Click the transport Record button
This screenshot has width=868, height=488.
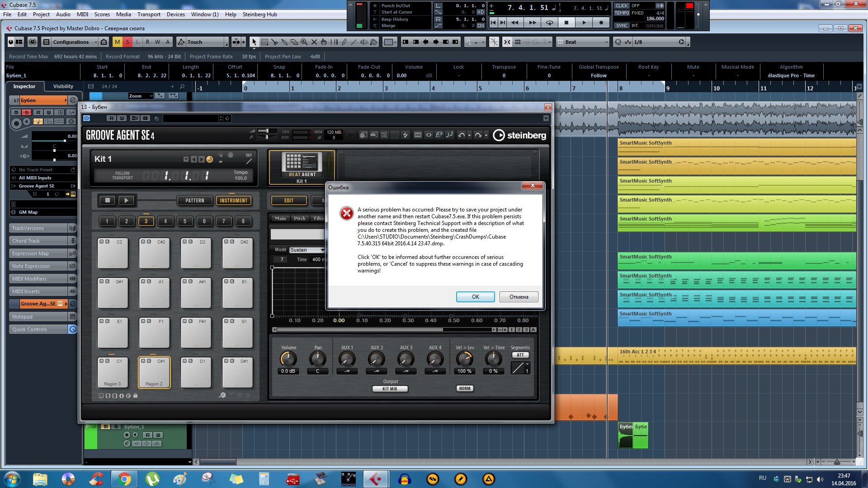[601, 23]
